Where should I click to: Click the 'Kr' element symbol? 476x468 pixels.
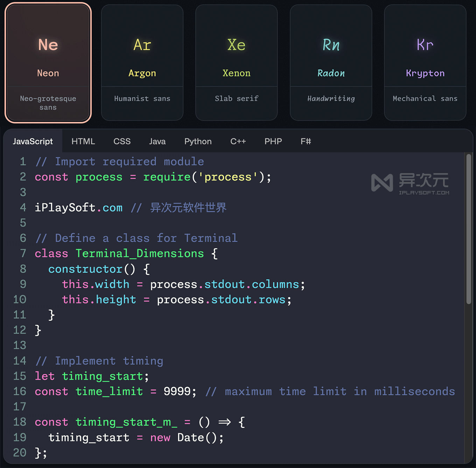(425, 44)
